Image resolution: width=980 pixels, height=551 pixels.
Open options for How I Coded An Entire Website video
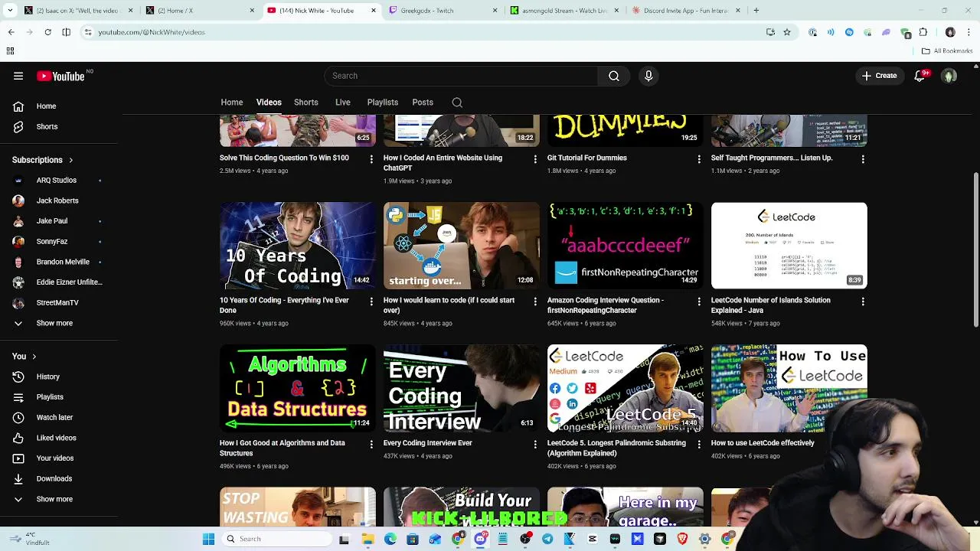(535, 159)
